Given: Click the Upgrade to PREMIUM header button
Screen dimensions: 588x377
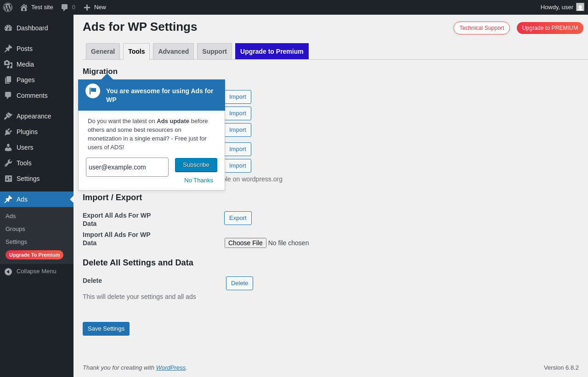Looking at the screenshot, I should 550,28.
